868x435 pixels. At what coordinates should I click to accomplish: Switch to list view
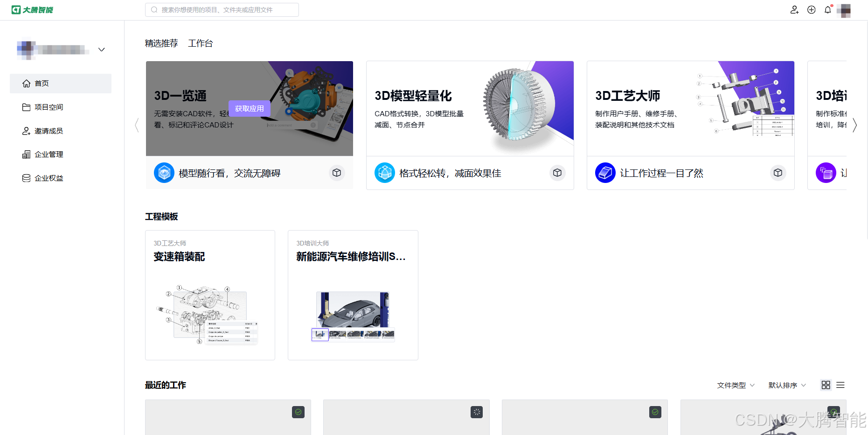[840, 385]
